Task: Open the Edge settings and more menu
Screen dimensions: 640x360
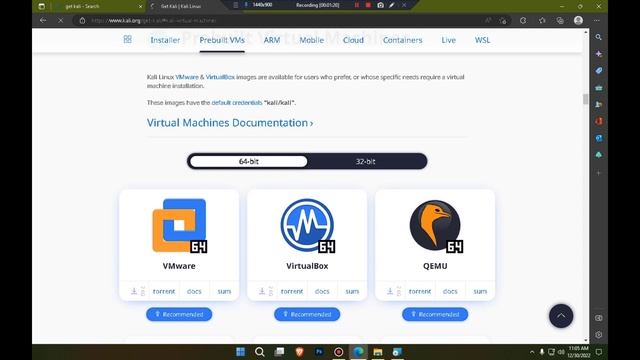Action: (x=597, y=20)
